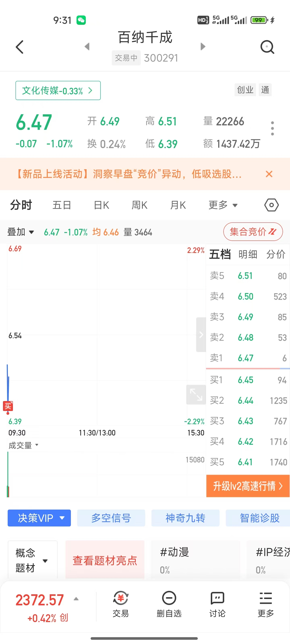Tap the 卖3 6.49 order row
The image size is (290, 644).
pos(248,317)
